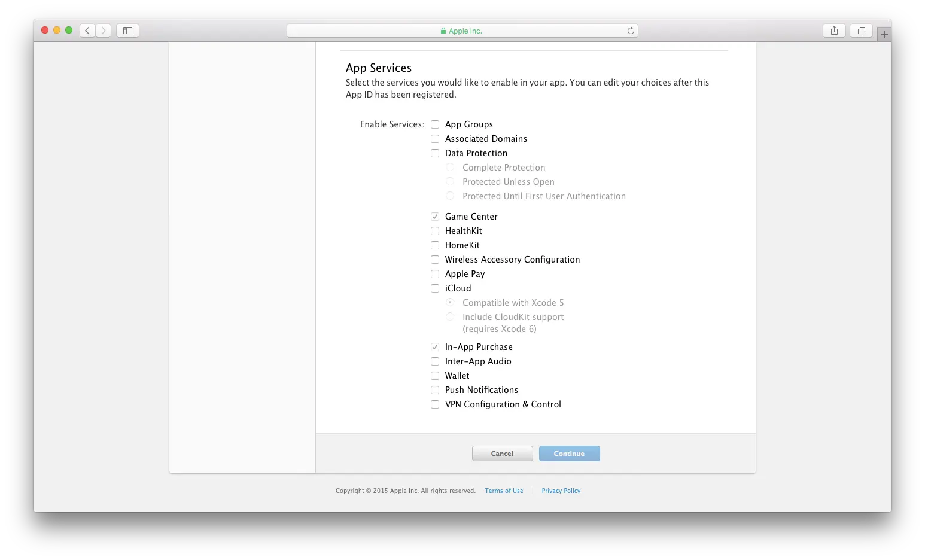Screen dimensions: 925x560
Task: Go back with the Safari back arrow
Action: click(x=87, y=31)
